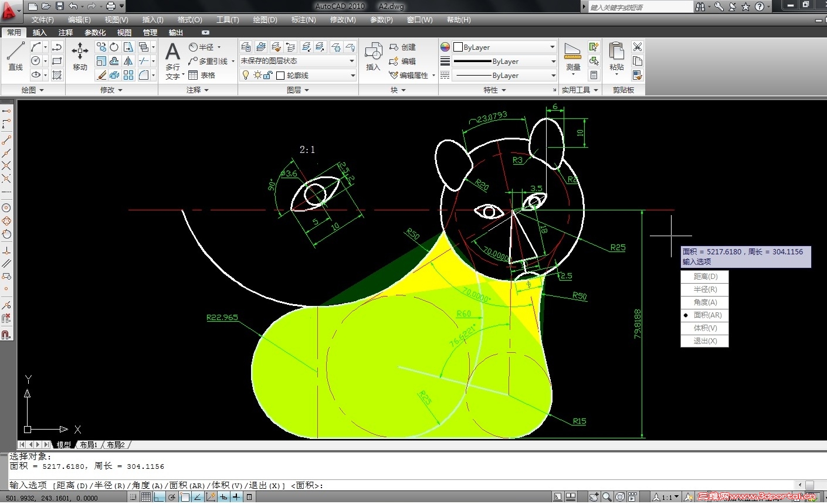Screen dimensions: 827x504
Task: Click the 半径 dimension button
Action: pos(205,47)
